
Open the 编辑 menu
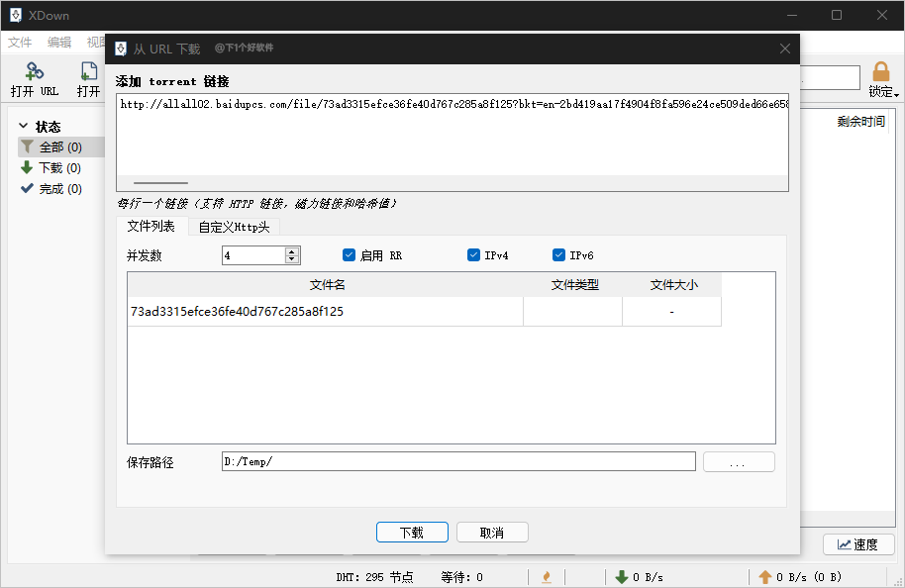click(59, 43)
